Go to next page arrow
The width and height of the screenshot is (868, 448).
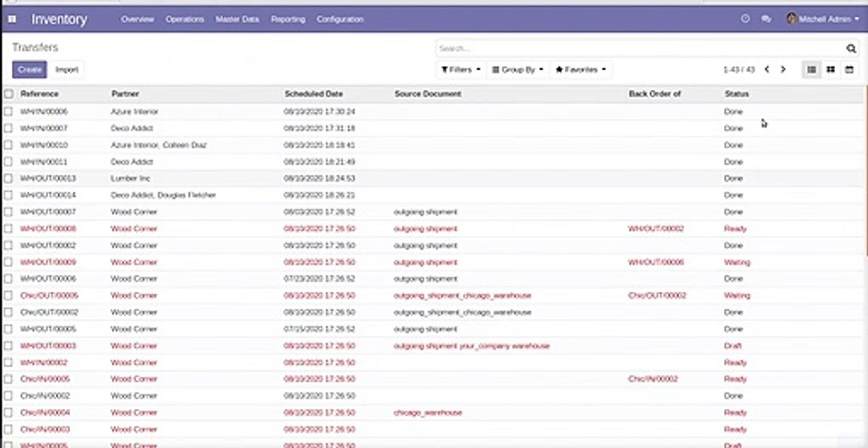pyautogui.click(x=783, y=70)
